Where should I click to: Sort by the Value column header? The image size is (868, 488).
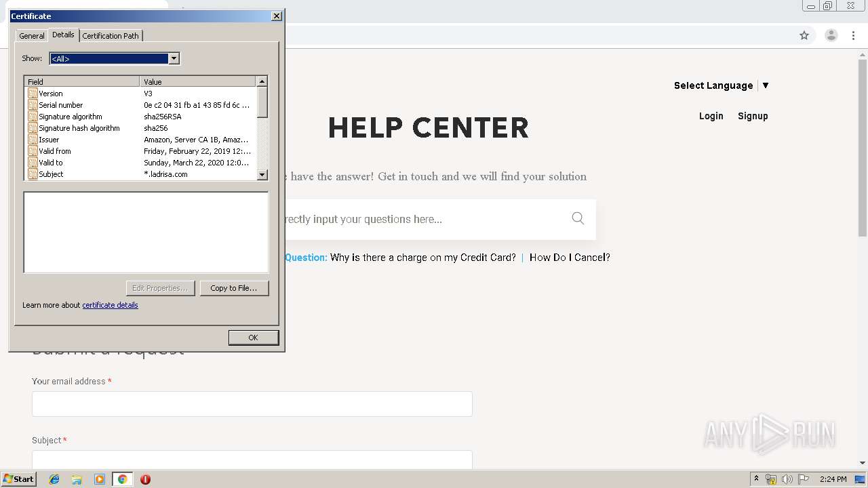[x=198, y=81]
